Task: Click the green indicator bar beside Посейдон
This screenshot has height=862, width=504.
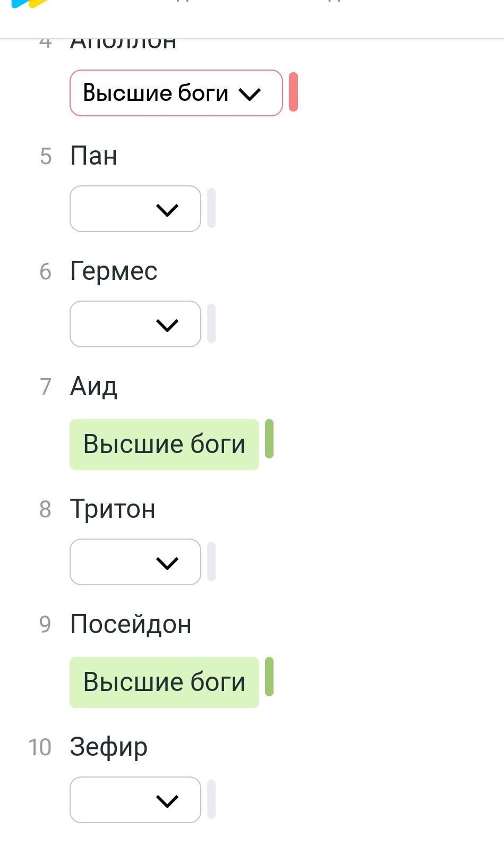Action: [269, 677]
